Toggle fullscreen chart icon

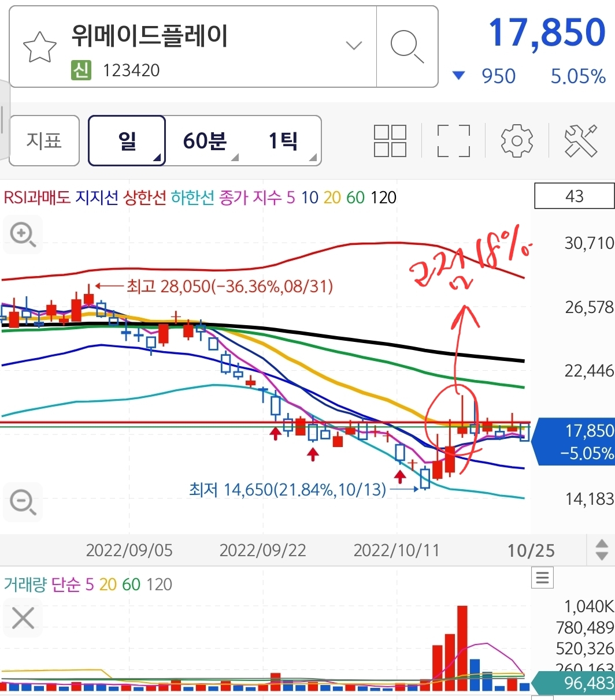[x=454, y=140]
